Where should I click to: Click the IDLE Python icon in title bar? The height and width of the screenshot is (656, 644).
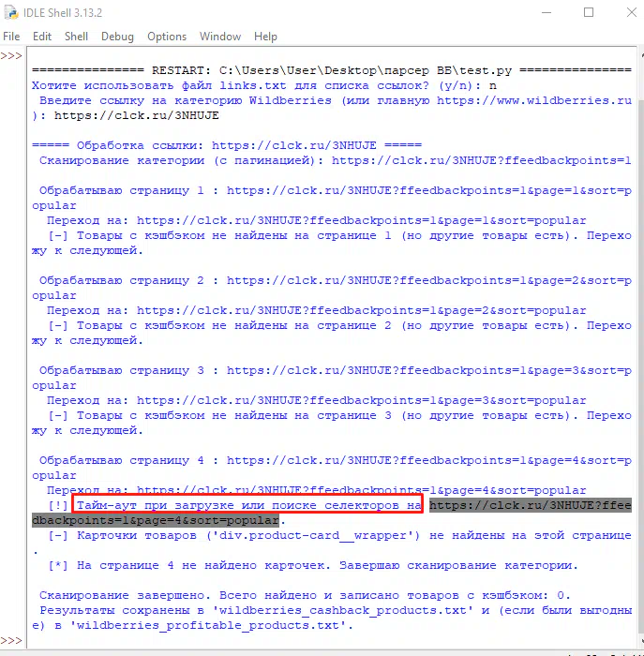point(13,12)
